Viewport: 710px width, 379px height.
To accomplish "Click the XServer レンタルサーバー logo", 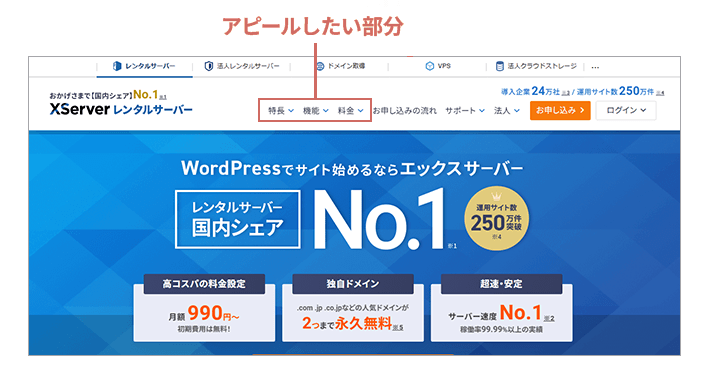I will click(121, 110).
